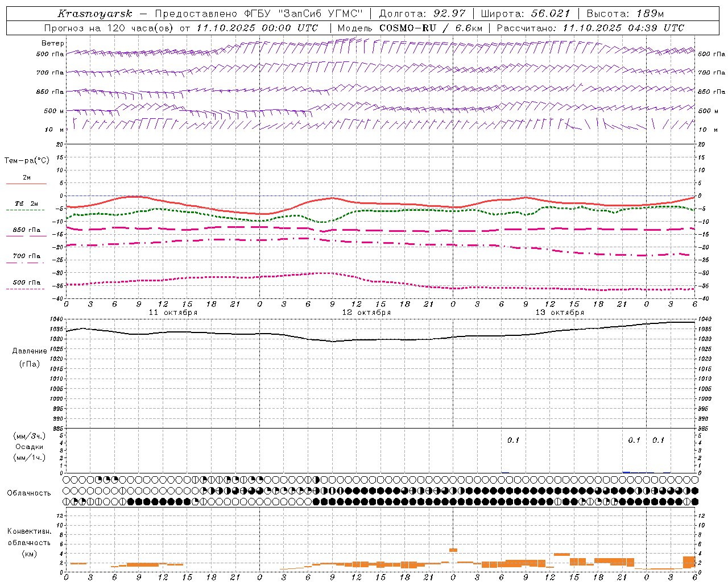728x582 pixels.
Task: Click the station name Krasnoyarsk in header
Action: point(94,14)
